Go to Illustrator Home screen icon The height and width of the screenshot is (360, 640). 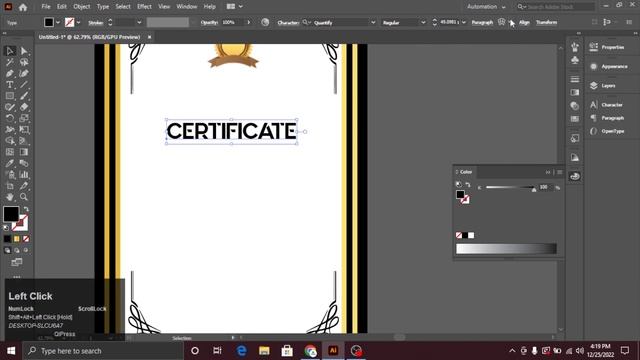[23, 7]
